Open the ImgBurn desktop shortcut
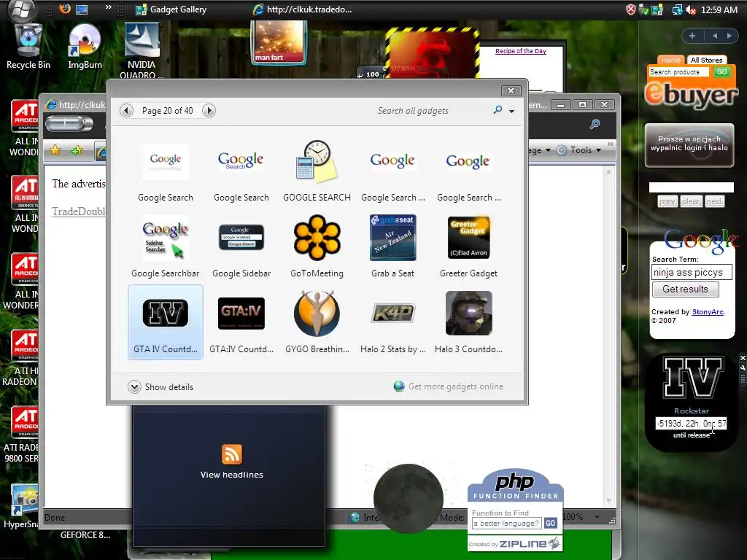Screen dimensions: 747x560 (85, 46)
